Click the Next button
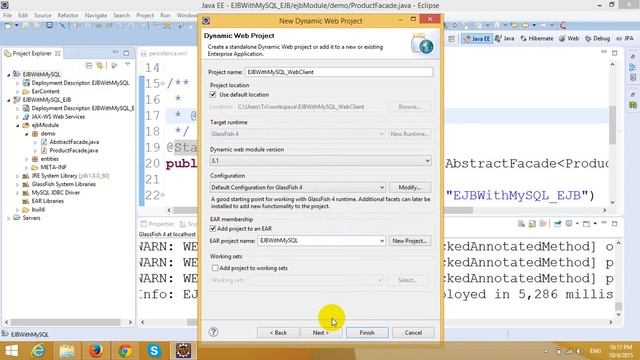The height and width of the screenshot is (360, 640). [x=320, y=333]
